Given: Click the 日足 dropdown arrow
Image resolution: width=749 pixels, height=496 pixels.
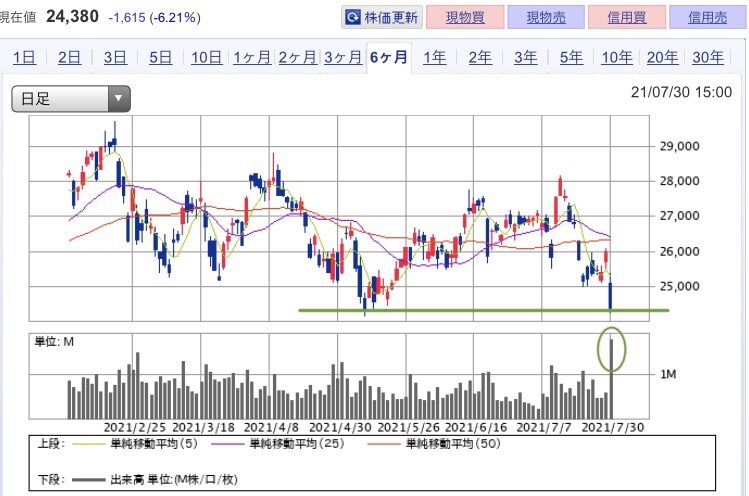Looking at the screenshot, I should click(x=118, y=99).
